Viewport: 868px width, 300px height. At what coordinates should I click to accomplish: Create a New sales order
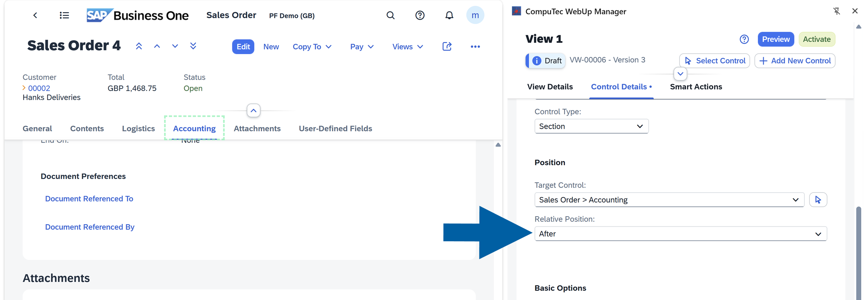271,47
